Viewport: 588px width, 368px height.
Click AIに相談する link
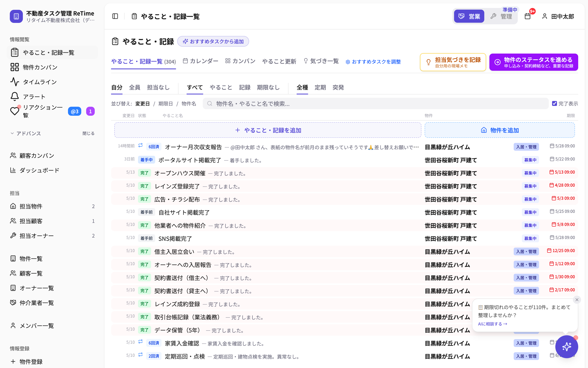[x=492, y=324]
